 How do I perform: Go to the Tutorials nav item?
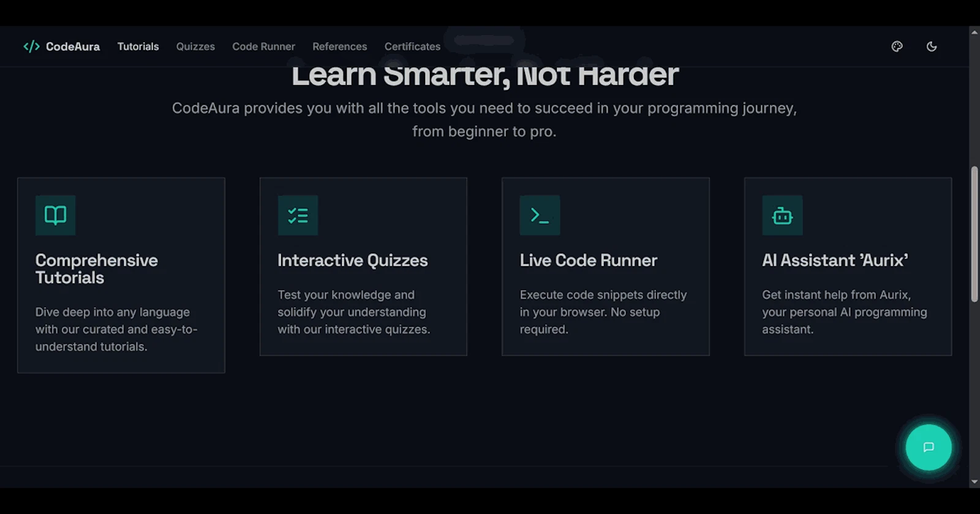point(138,47)
